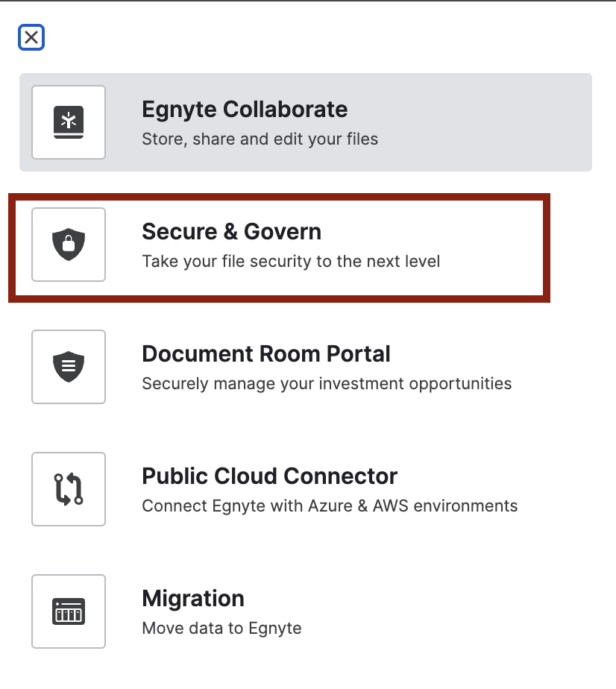Click 'Securely manage your investment opportunities'
The image size is (616, 689).
[x=327, y=384]
